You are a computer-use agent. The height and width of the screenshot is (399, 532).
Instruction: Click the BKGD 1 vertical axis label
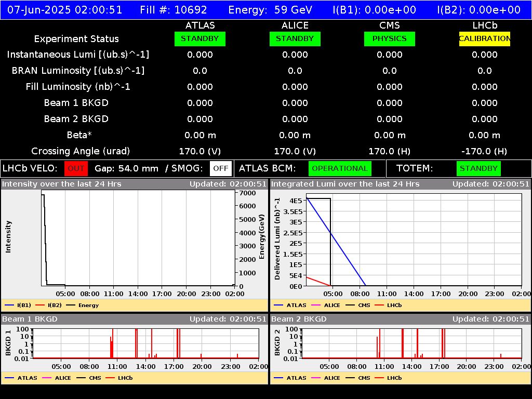[8, 343]
